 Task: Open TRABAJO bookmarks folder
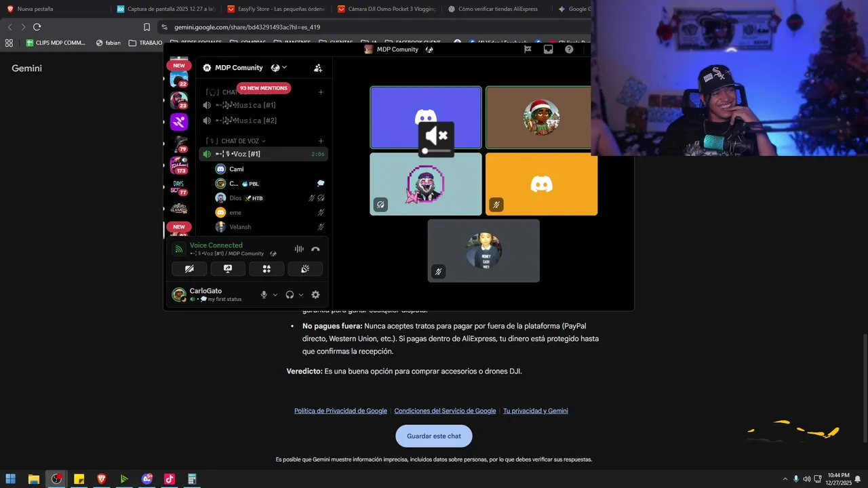pos(146,43)
